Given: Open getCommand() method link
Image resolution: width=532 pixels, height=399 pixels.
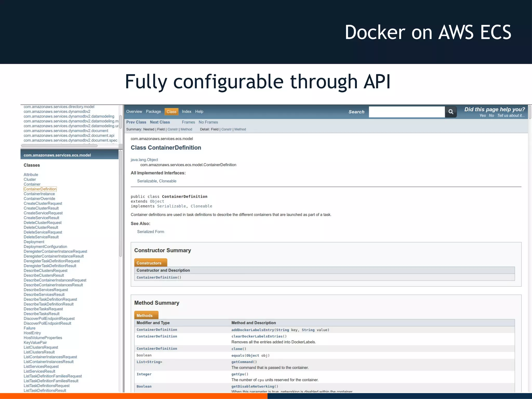Looking at the screenshot, I should (244, 362).
